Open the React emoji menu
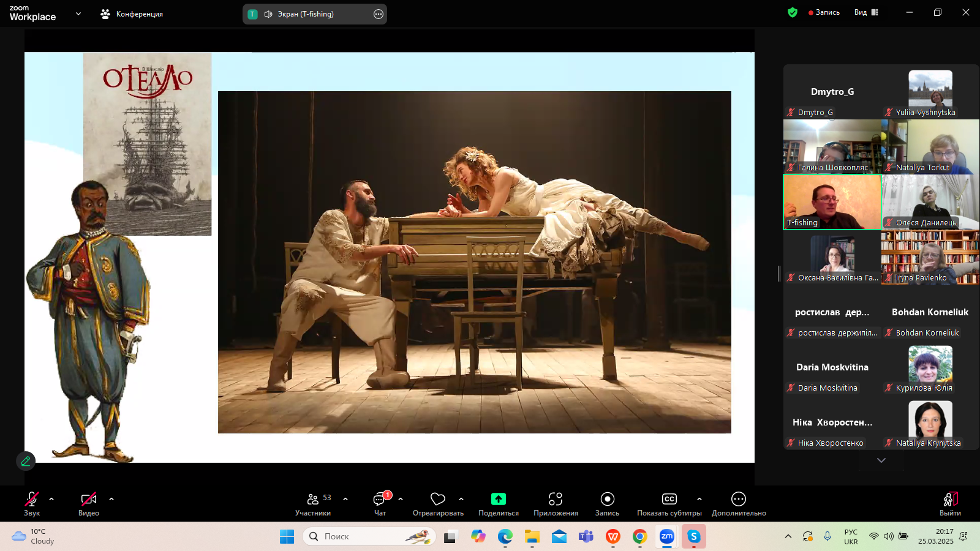The image size is (980, 551). point(437,503)
